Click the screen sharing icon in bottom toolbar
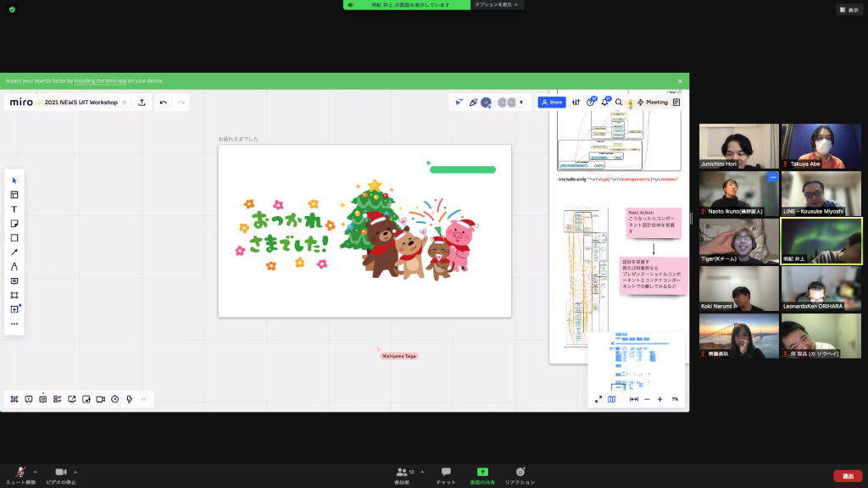Screen dimensions: 868x488 (72, 399)
